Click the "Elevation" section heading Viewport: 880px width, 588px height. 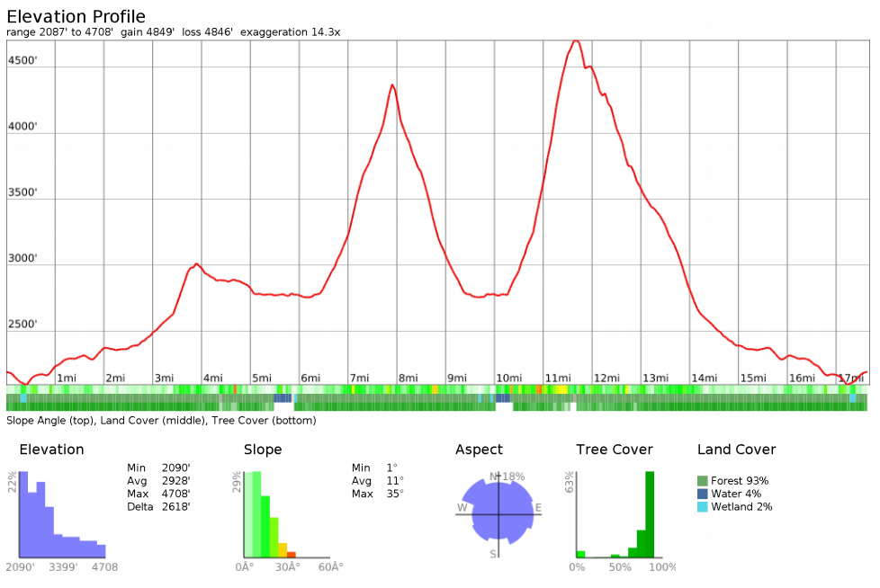point(51,450)
